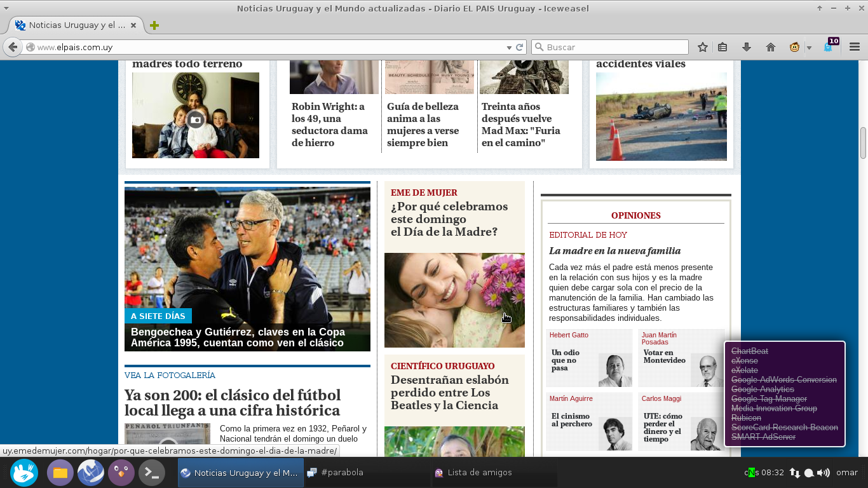Expand the URL history dropdown arrow

509,47
